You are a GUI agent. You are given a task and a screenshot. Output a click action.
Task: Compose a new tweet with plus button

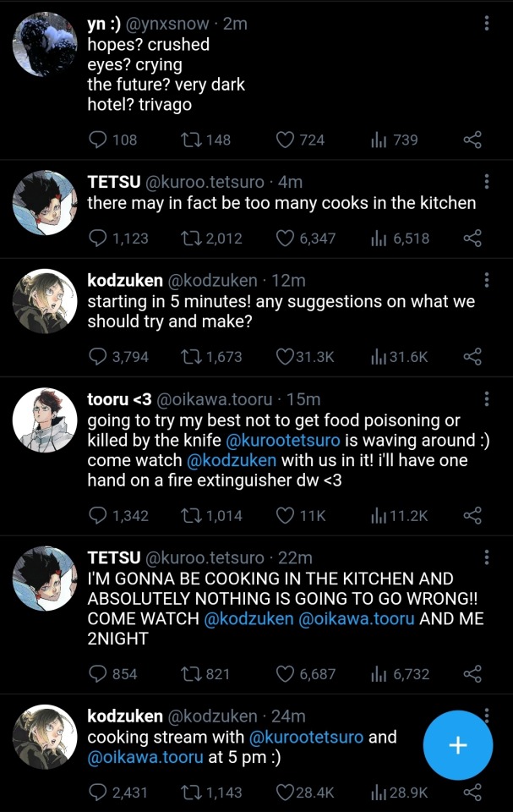(457, 745)
